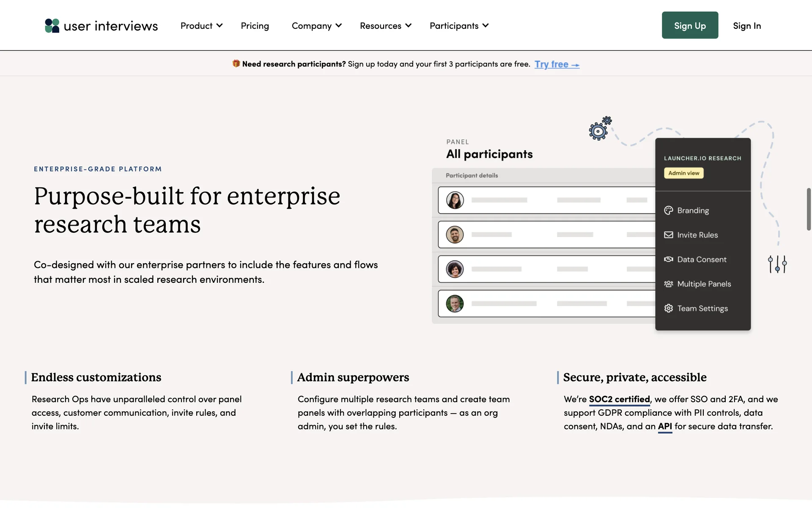The width and height of the screenshot is (812, 508).
Task: Click the User Interviews logo icon
Action: (x=52, y=25)
